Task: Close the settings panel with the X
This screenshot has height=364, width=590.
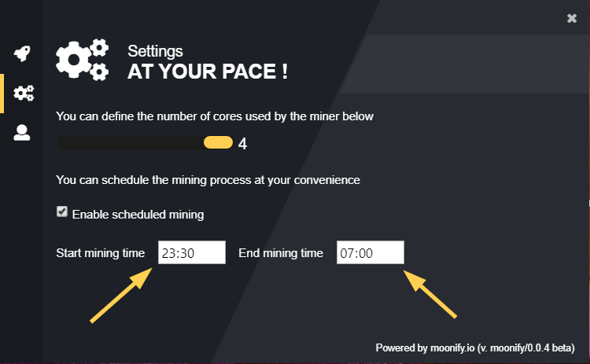Action: [572, 18]
